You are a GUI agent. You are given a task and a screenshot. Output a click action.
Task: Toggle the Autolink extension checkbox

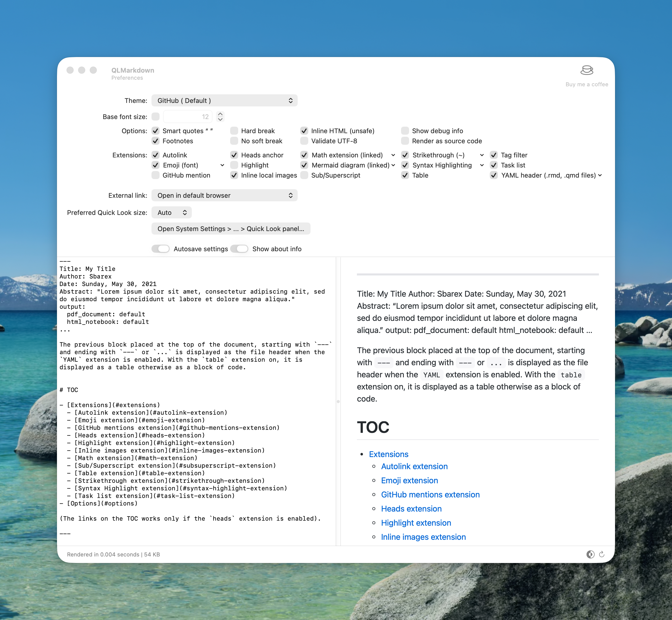coord(156,155)
